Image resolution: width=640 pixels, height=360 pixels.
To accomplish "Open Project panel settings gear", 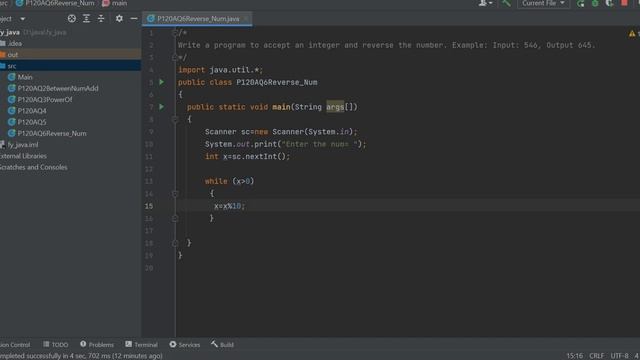I will (x=119, y=18).
